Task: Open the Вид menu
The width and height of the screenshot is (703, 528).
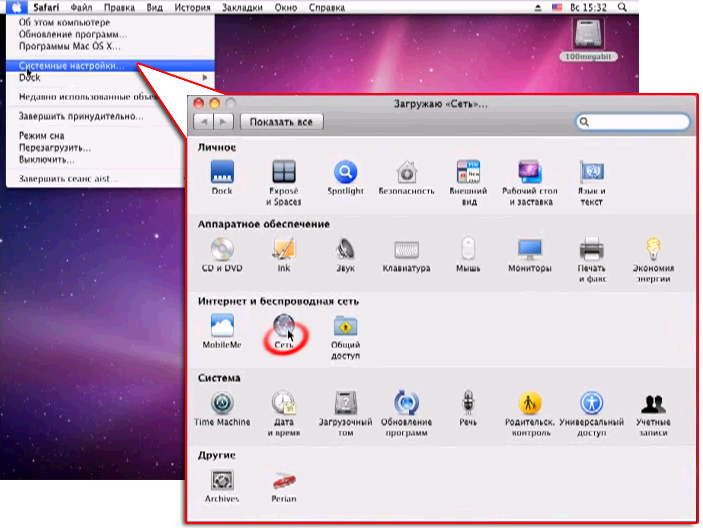Action: click(x=155, y=8)
